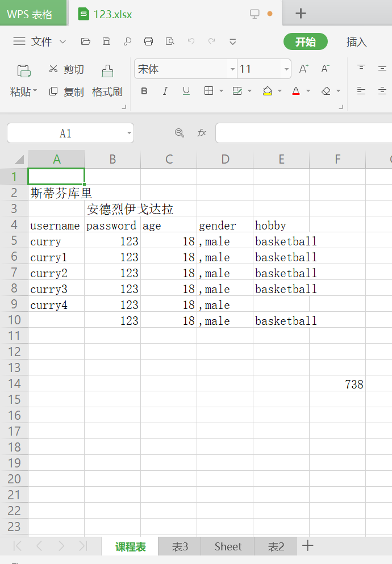Switch to the 开始 ribbon tab
This screenshot has width=392, height=564.
pyautogui.click(x=305, y=41)
